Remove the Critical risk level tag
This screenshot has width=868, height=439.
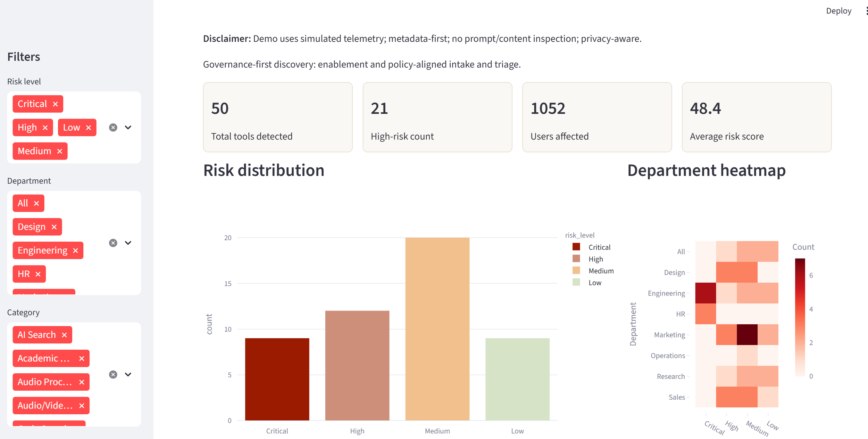(55, 104)
